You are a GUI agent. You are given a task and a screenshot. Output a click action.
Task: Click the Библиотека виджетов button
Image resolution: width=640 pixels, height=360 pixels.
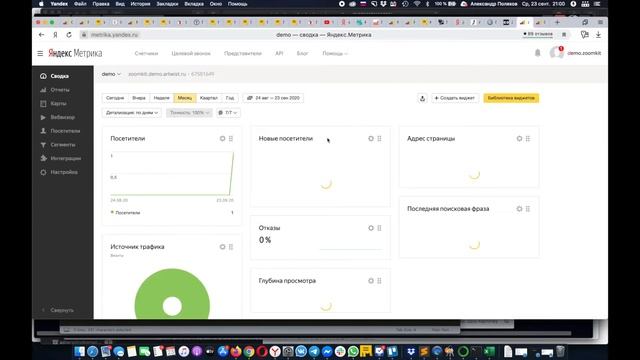pyautogui.click(x=511, y=98)
